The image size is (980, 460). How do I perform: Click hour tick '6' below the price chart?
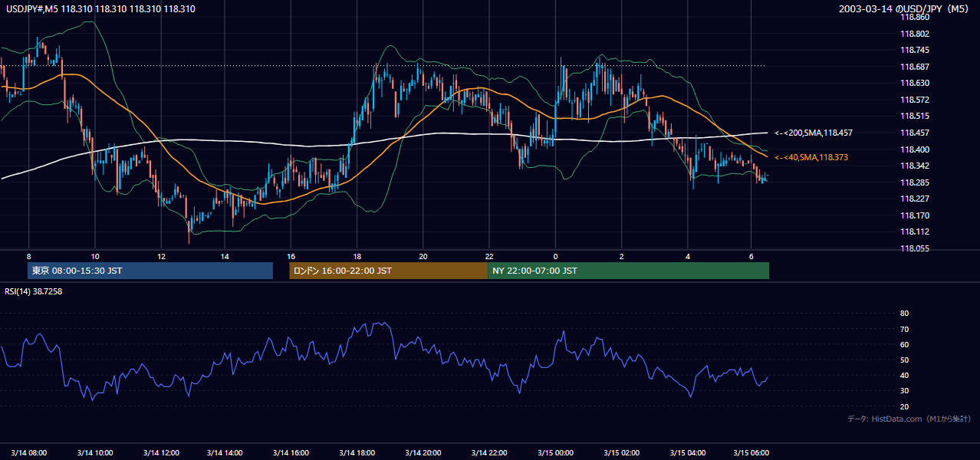tap(751, 256)
